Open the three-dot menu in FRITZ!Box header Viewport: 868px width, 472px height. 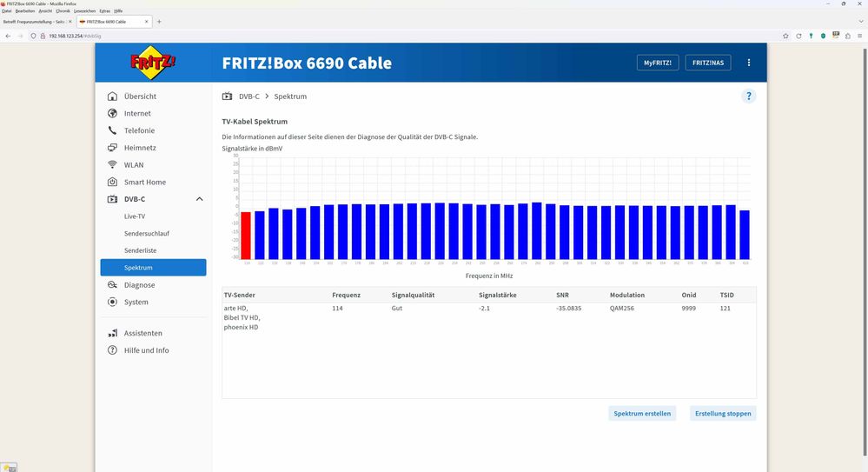(x=749, y=63)
